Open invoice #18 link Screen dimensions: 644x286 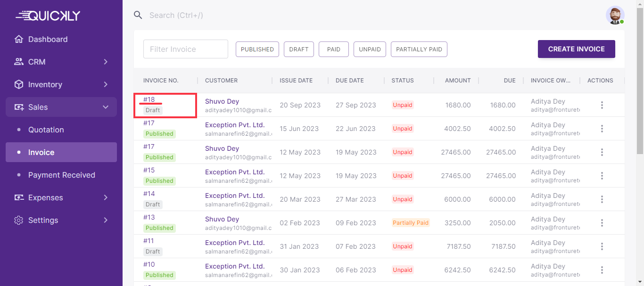coord(149,99)
